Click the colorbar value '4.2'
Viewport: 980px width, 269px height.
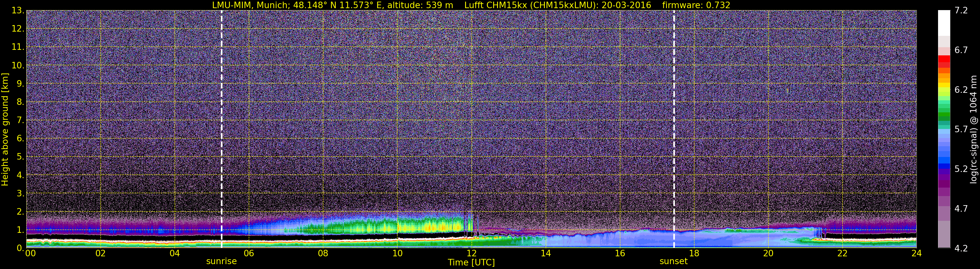point(961,248)
